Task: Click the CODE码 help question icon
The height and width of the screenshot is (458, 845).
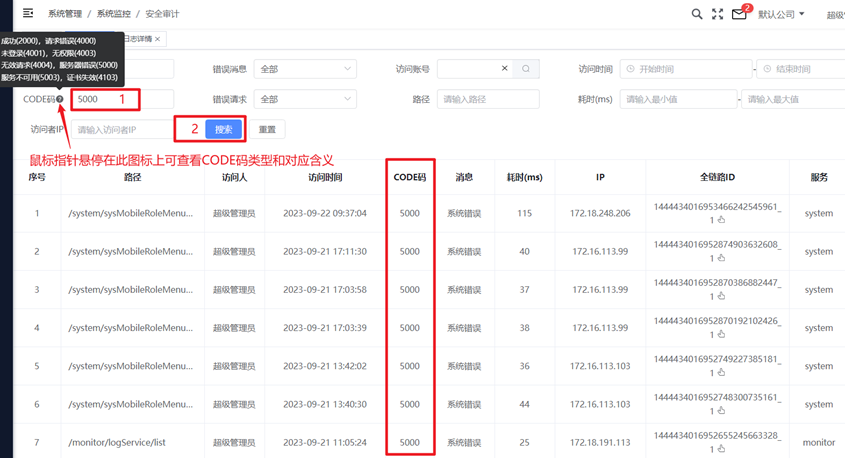Action: coord(60,99)
